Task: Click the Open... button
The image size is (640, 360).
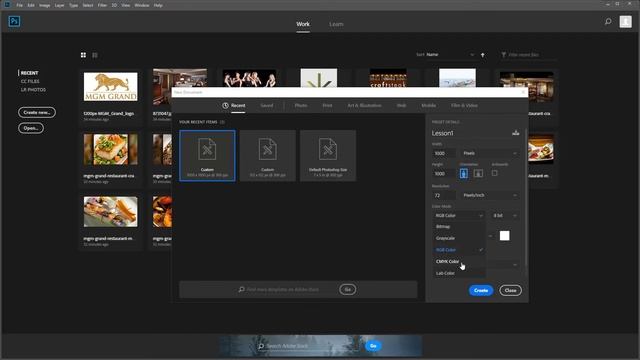Action: click(x=31, y=128)
